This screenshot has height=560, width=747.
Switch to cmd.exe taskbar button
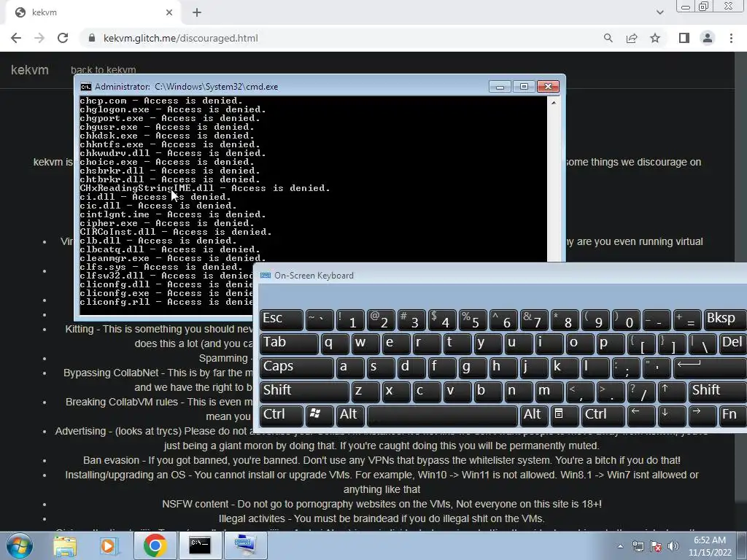pos(200,545)
